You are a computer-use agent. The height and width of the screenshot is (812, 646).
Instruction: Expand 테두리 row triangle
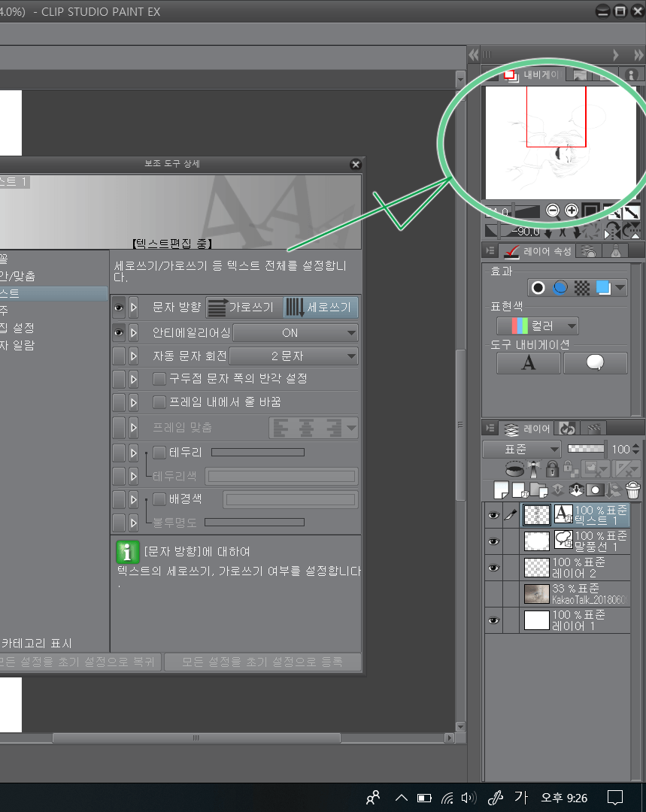pos(134,453)
